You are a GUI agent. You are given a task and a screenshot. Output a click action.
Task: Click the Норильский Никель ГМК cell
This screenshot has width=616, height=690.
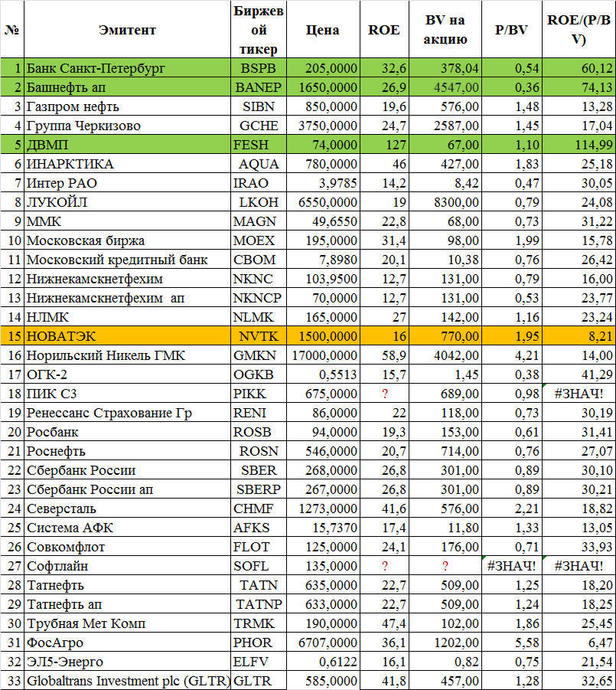point(127,355)
